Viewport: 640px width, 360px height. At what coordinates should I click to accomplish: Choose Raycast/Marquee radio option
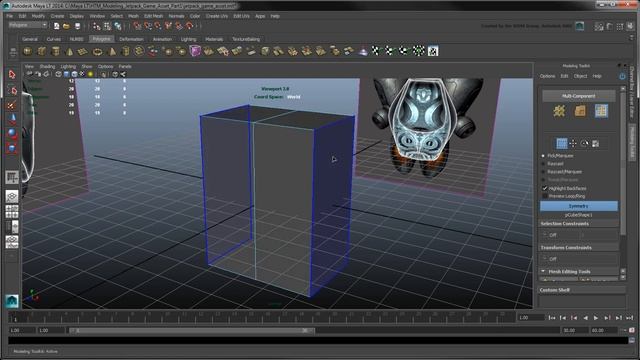pyautogui.click(x=561, y=172)
